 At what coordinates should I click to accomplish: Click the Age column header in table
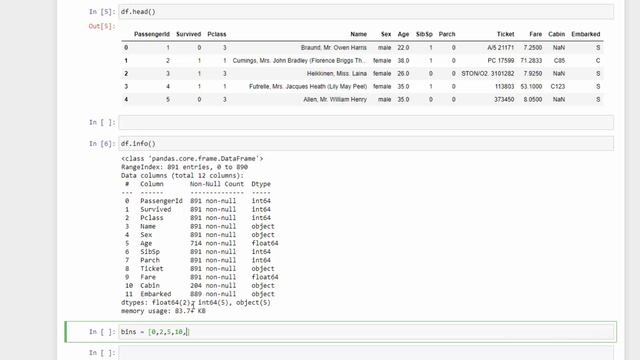(x=403, y=34)
